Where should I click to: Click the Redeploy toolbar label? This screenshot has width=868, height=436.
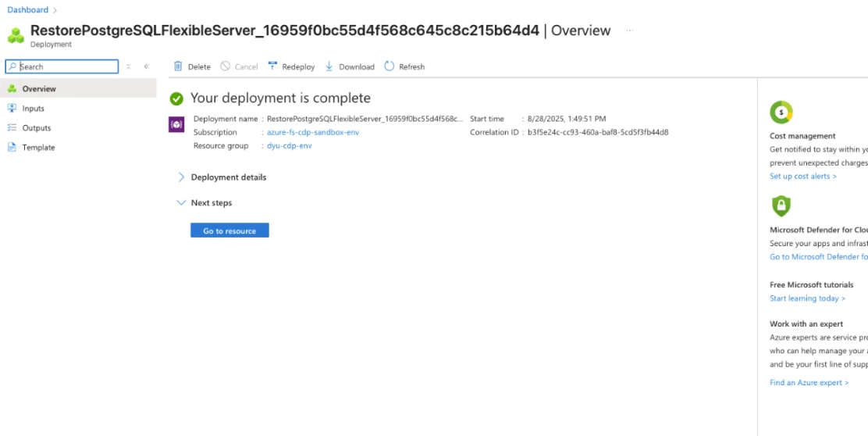coord(298,66)
